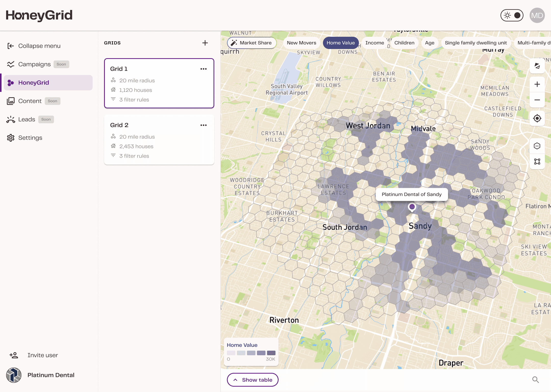Click the locate-me target icon
Screen dimensions: 551x392
pos(537,118)
